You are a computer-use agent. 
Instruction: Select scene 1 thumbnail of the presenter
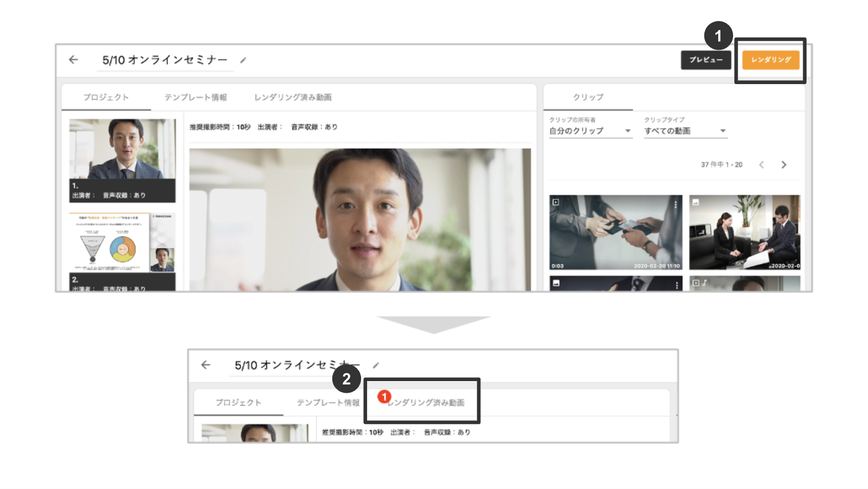pos(122,160)
